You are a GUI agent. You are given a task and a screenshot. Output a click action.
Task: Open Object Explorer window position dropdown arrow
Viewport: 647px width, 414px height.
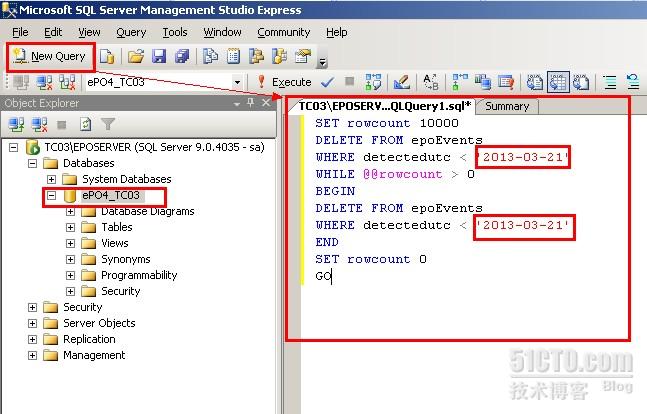tap(236, 104)
